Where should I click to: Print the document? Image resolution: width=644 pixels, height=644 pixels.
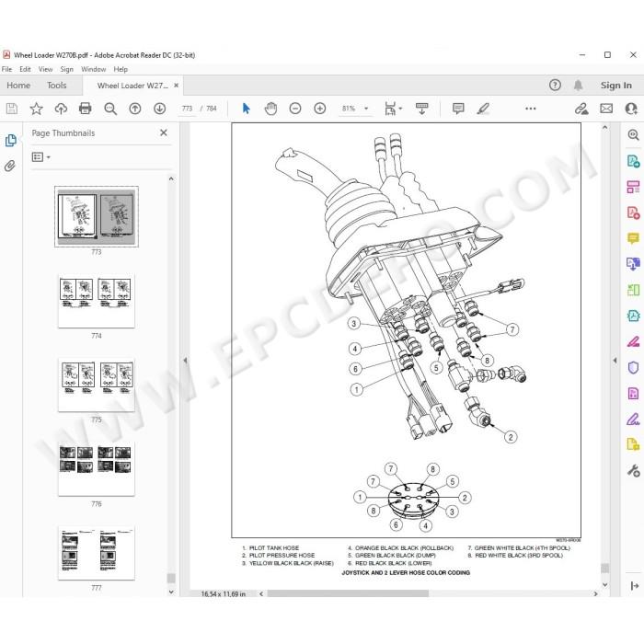coord(85,109)
